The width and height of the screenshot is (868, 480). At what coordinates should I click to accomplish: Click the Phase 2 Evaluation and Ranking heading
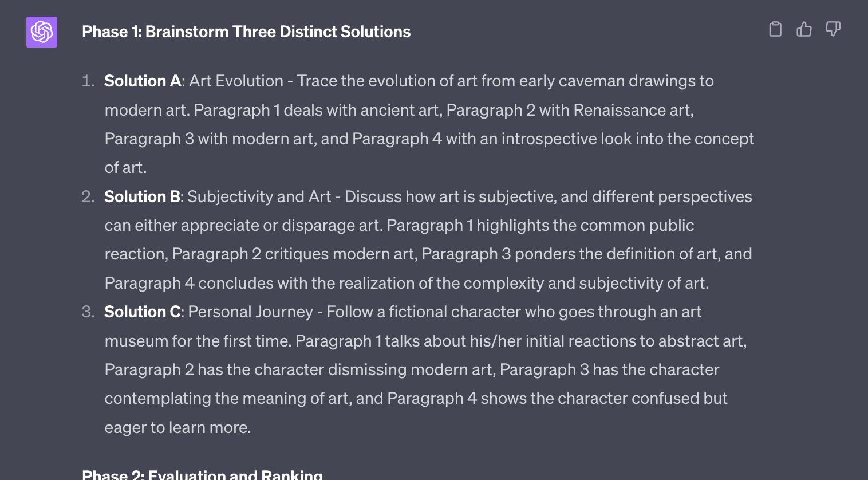pos(203,474)
